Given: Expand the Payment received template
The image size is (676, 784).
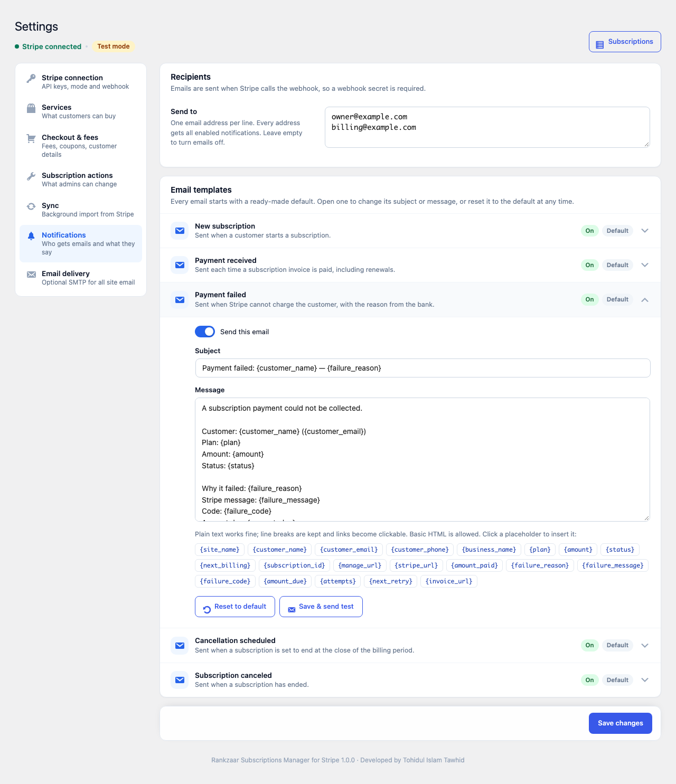Looking at the screenshot, I should (645, 265).
